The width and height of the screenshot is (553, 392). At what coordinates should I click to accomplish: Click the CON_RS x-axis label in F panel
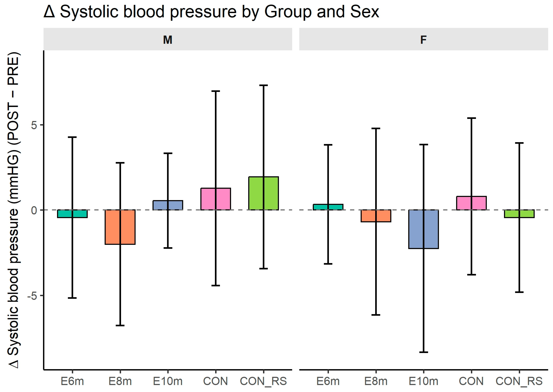tap(519, 381)
